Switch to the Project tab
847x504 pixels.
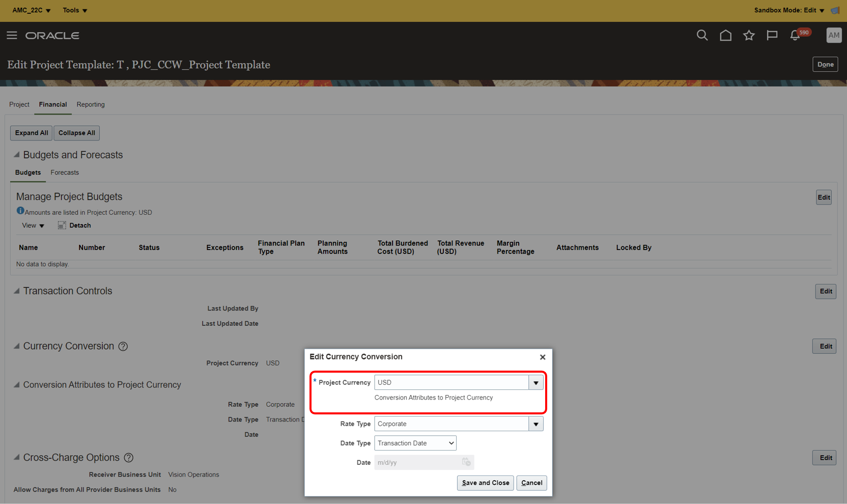(x=19, y=104)
